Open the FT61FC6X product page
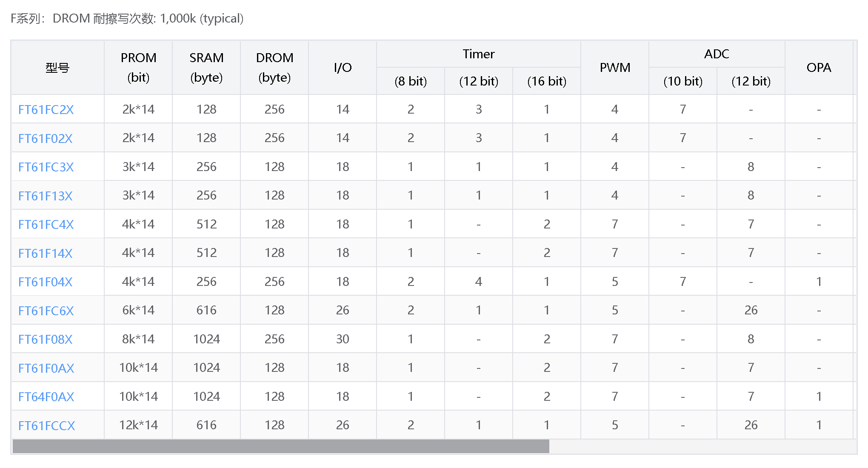This screenshot has height=468, width=868. click(46, 311)
